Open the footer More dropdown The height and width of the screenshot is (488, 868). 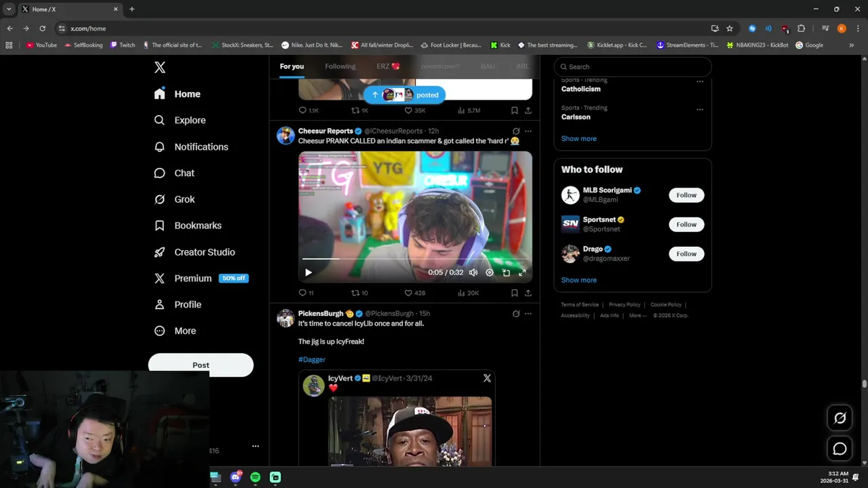[637, 316]
